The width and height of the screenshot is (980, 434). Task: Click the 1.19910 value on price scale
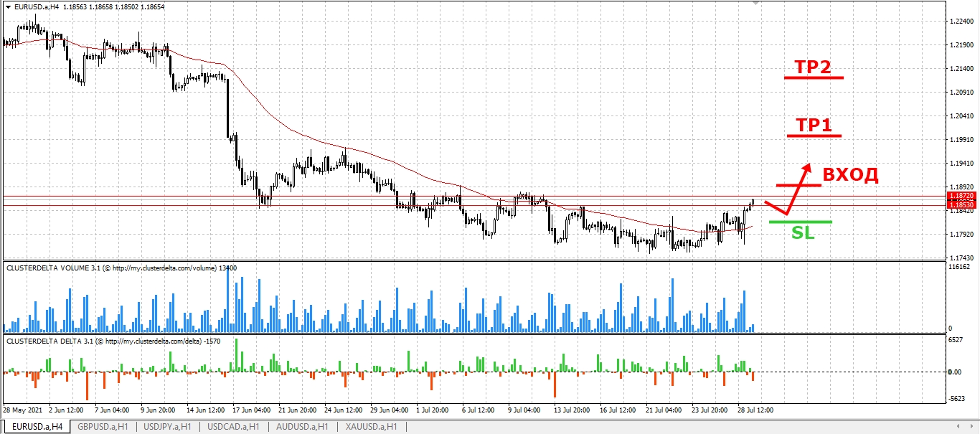pyautogui.click(x=961, y=139)
